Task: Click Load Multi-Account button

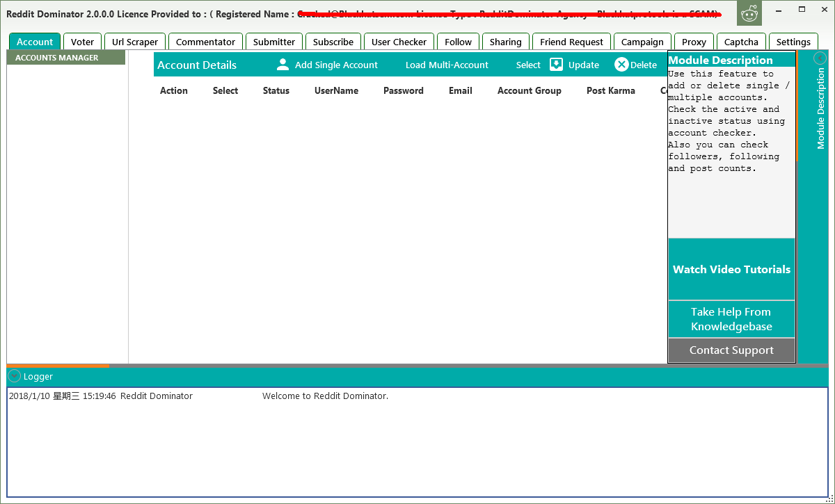Action: point(447,65)
